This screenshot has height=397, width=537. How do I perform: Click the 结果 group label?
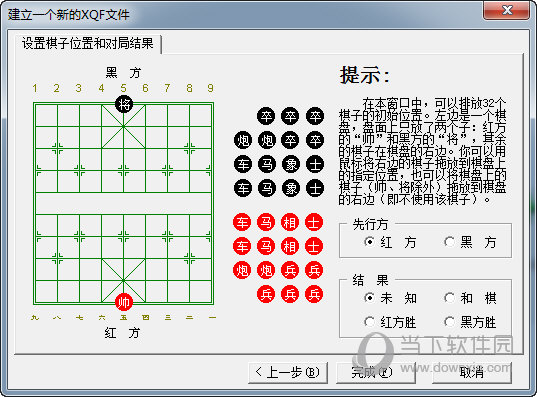(x=371, y=280)
